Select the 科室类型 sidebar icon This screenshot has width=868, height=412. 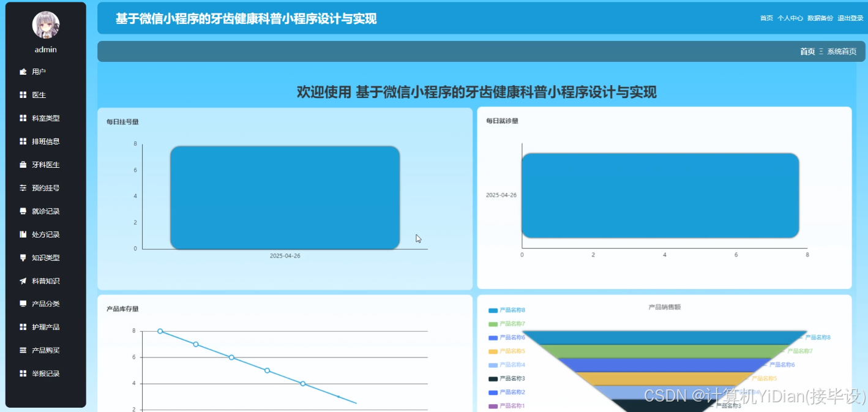point(23,118)
